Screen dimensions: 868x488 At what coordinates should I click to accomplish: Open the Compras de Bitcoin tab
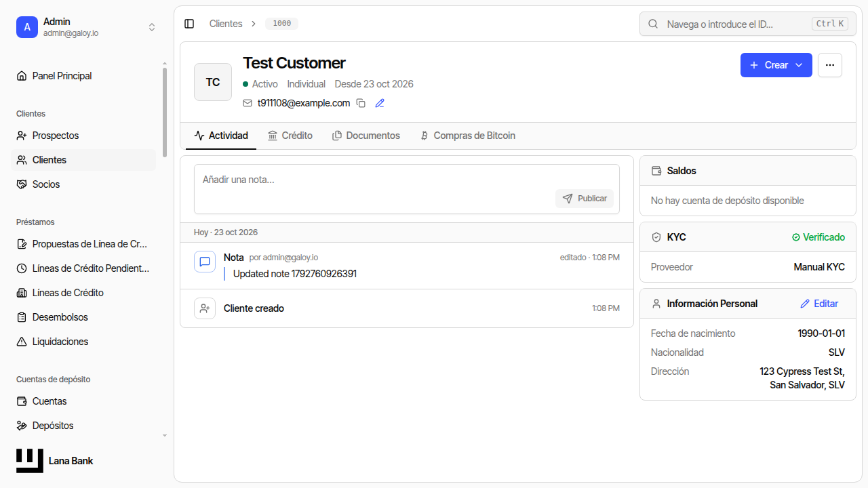tap(467, 136)
